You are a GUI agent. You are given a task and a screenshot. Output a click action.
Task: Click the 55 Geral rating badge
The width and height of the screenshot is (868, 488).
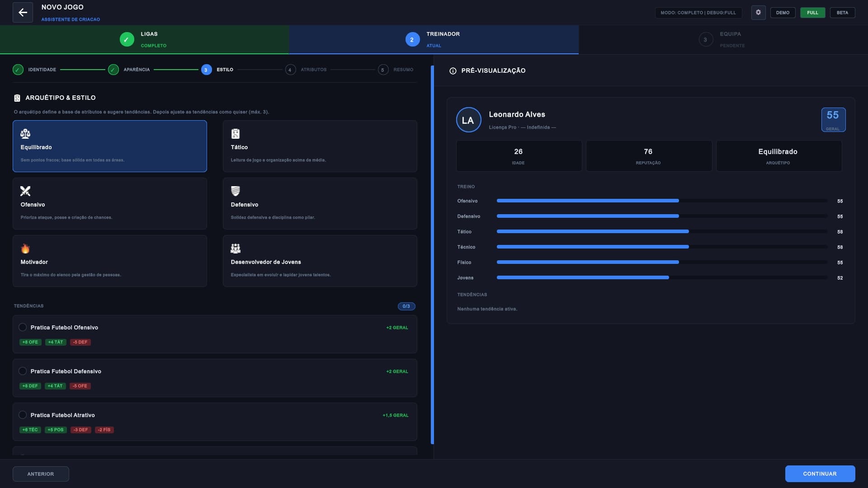[x=833, y=120]
